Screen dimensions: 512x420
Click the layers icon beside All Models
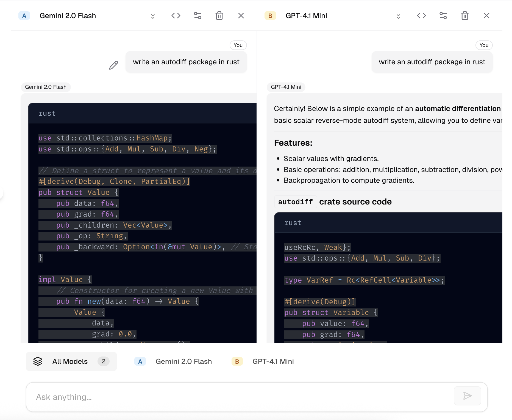tap(38, 361)
